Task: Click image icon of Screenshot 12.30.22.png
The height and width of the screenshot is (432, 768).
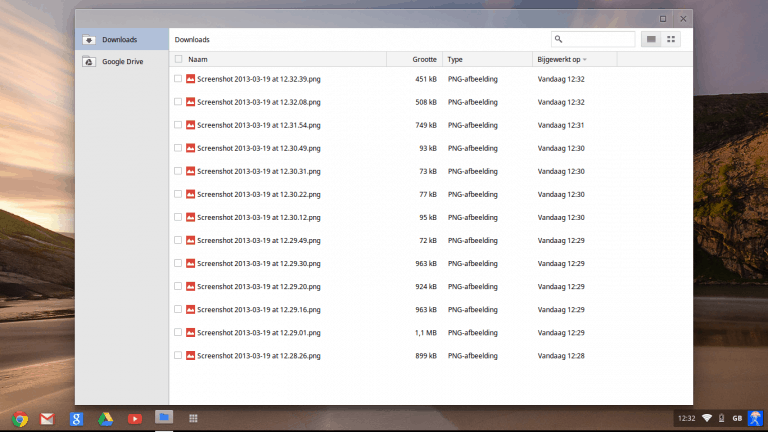Action: pos(191,194)
